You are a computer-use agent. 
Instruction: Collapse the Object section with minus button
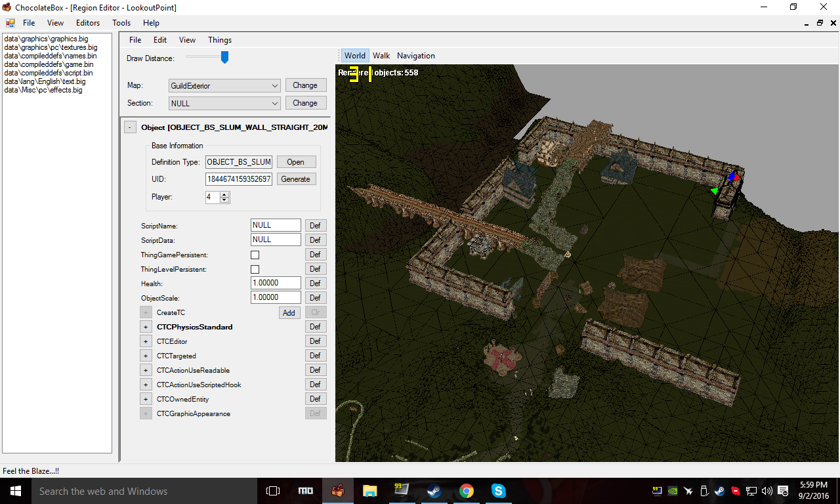(x=130, y=127)
